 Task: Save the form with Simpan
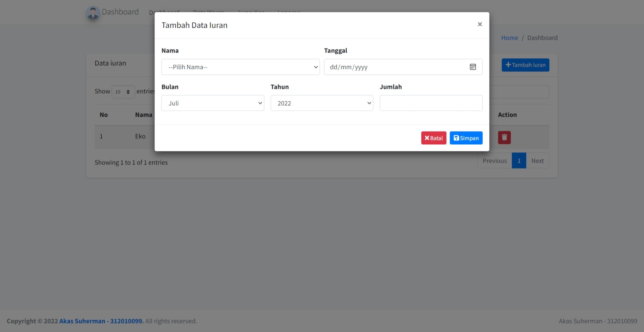(x=466, y=138)
